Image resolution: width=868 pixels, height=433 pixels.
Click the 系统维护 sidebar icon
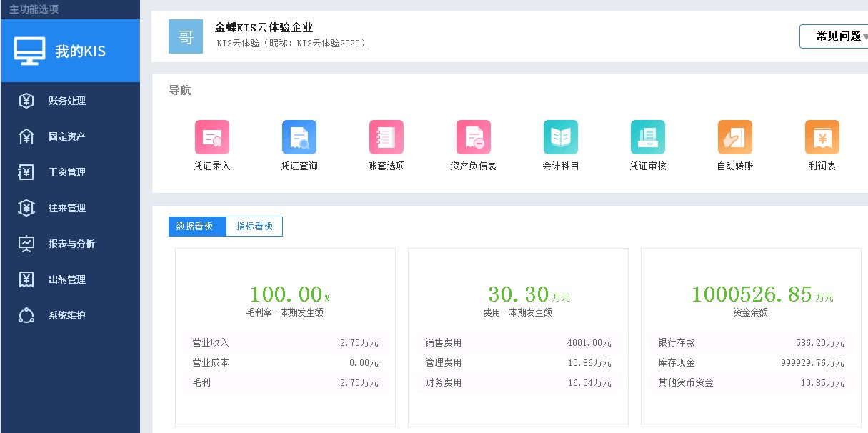click(x=26, y=315)
